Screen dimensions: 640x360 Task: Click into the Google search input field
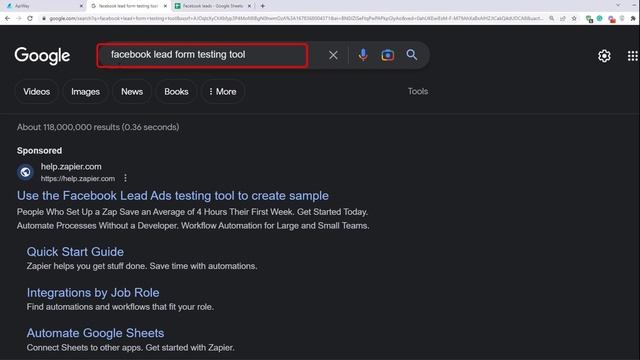click(203, 55)
